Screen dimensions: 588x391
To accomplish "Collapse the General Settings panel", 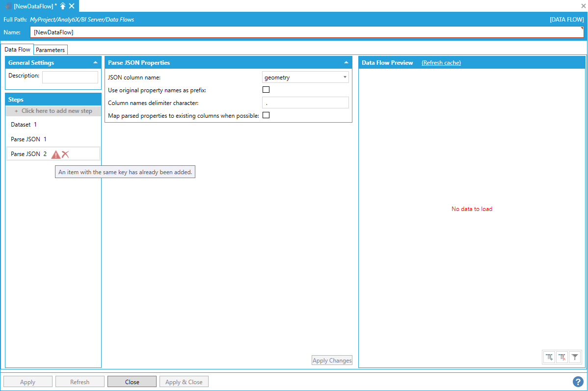I will [95, 63].
